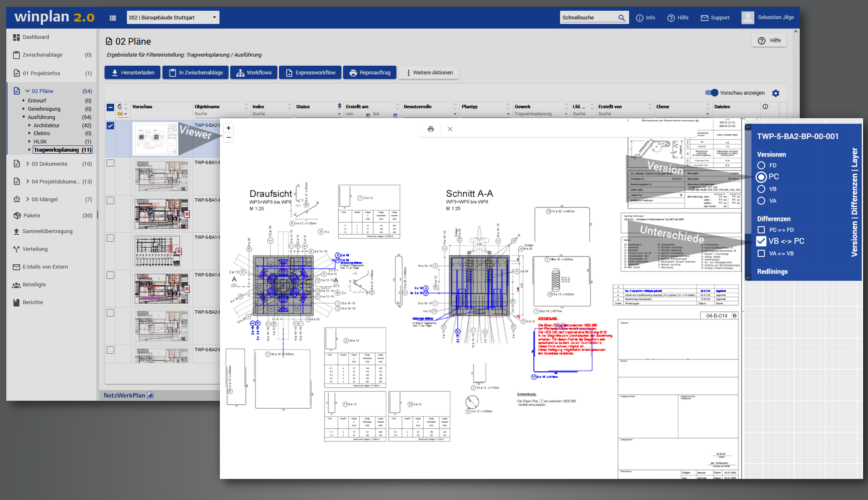The image size is (868, 500).
Task: Open Erstellt am von date picker icon
Action: click(368, 115)
